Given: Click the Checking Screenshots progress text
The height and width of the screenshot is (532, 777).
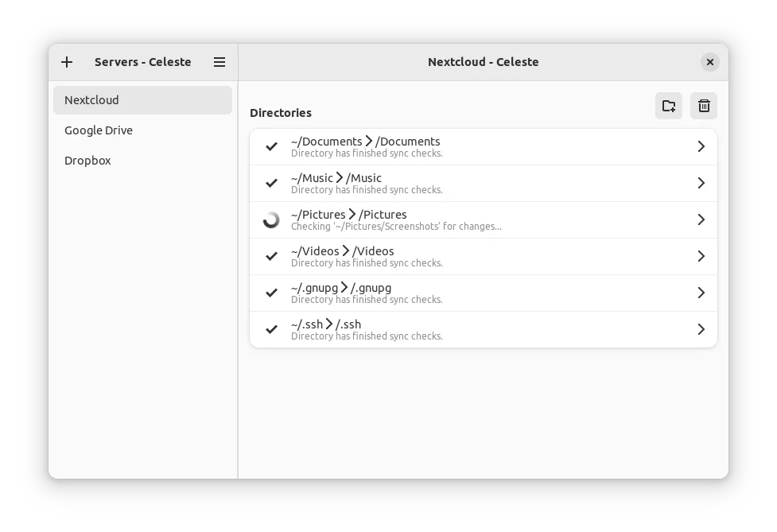Looking at the screenshot, I should [x=396, y=226].
